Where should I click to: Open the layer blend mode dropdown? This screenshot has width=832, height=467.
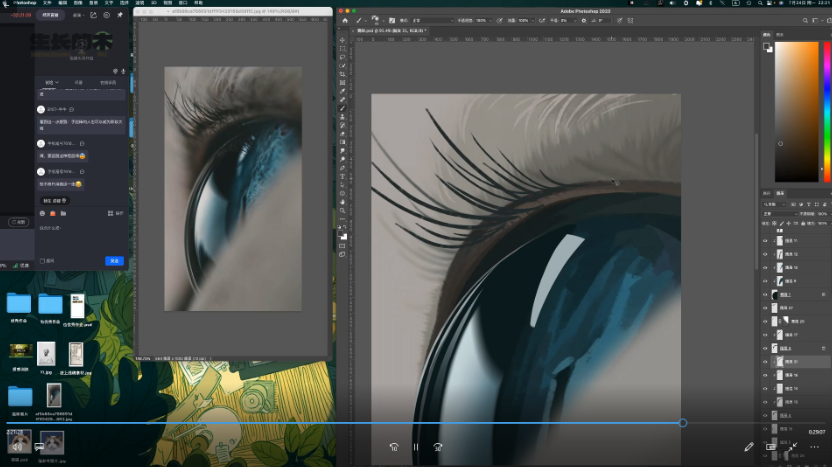[779, 214]
